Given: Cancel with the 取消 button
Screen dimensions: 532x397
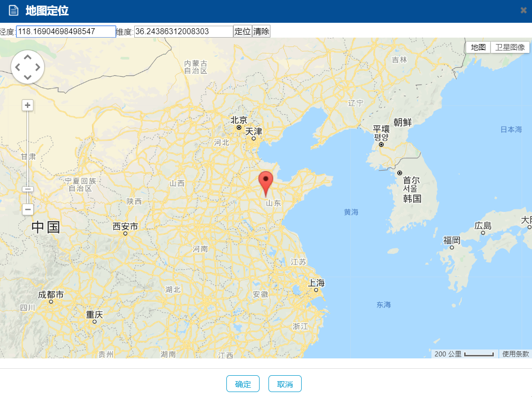Looking at the screenshot, I should coord(285,384).
